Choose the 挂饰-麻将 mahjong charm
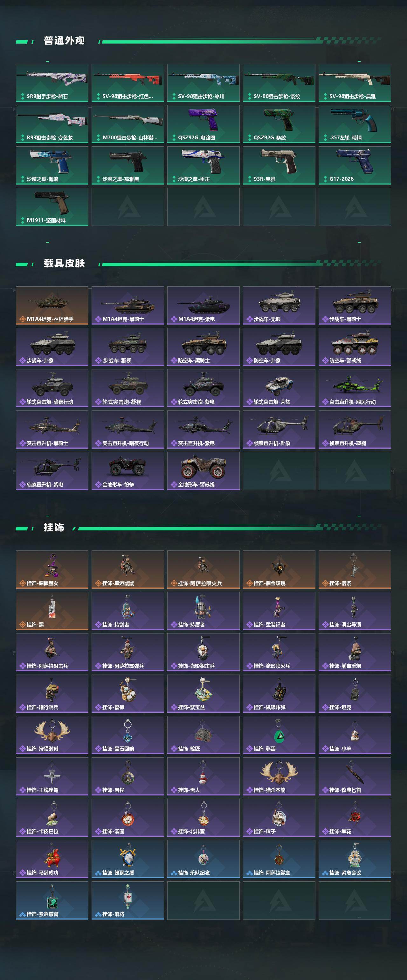Image resolution: width=407 pixels, height=980 pixels. (x=128, y=900)
